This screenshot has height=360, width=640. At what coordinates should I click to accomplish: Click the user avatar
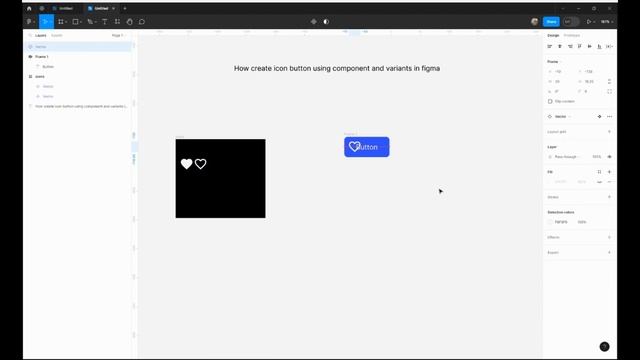(535, 22)
